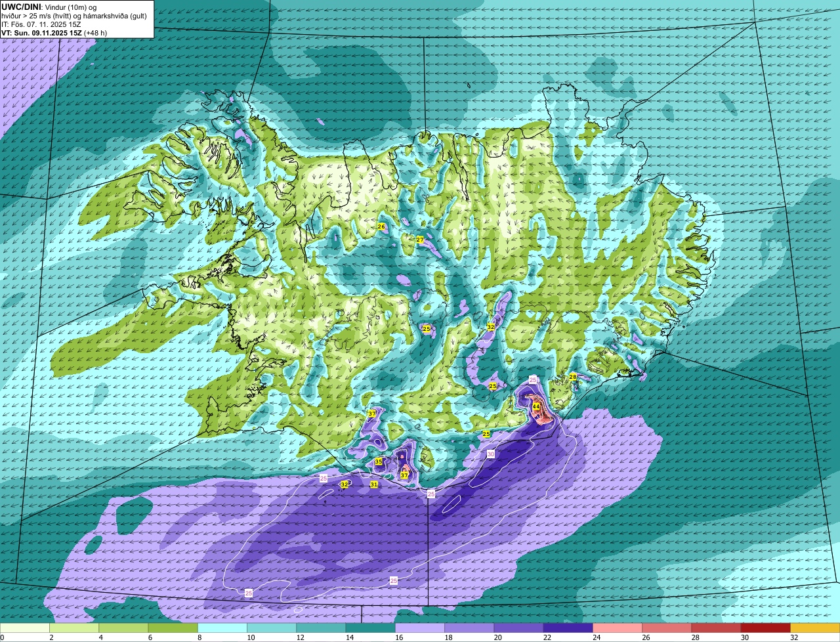Viewport: 840px width, 642px height.
Task: Click the 'UWC/DINI: Vindur (10m) og' title line
Action: pos(49,7)
